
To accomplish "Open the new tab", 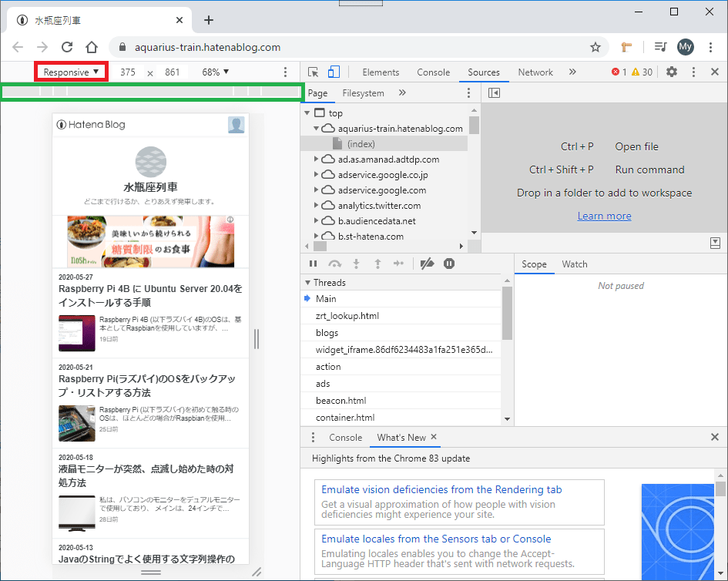I will [209, 20].
